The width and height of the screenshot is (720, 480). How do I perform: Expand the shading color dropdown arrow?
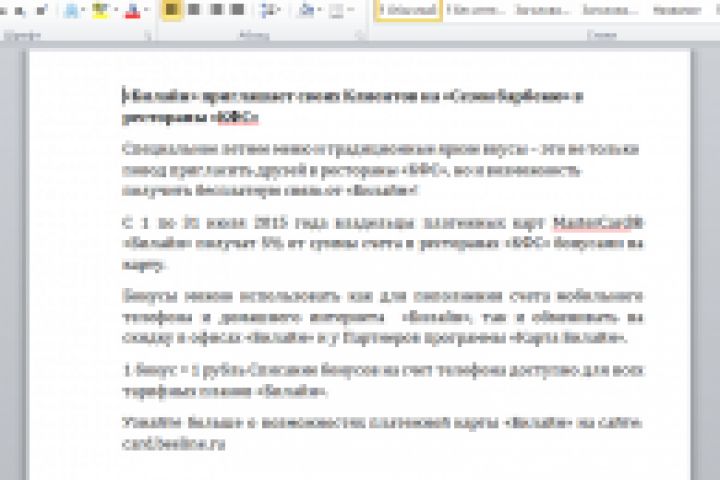(x=320, y=10)
